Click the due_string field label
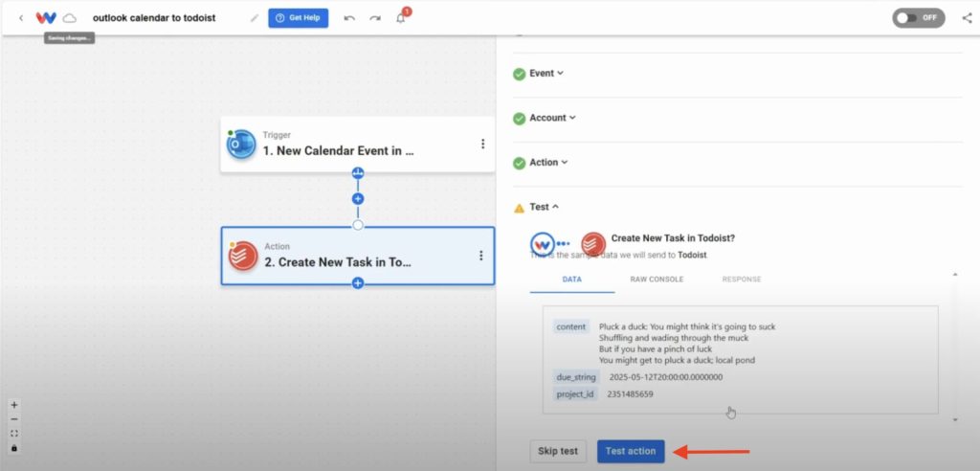The width and height of the screenshot is (980, 471). click(x=576, y=377)
